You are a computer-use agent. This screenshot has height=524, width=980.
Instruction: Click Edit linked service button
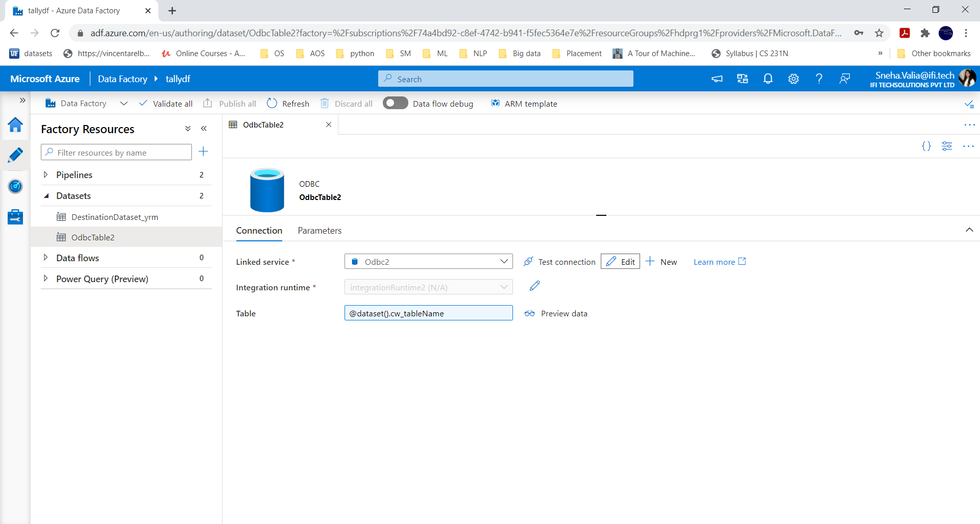(620, 261)
